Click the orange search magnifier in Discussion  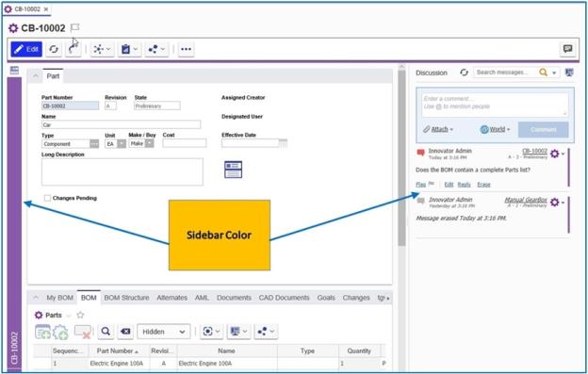pyautogui.click(x=543, y=73)
